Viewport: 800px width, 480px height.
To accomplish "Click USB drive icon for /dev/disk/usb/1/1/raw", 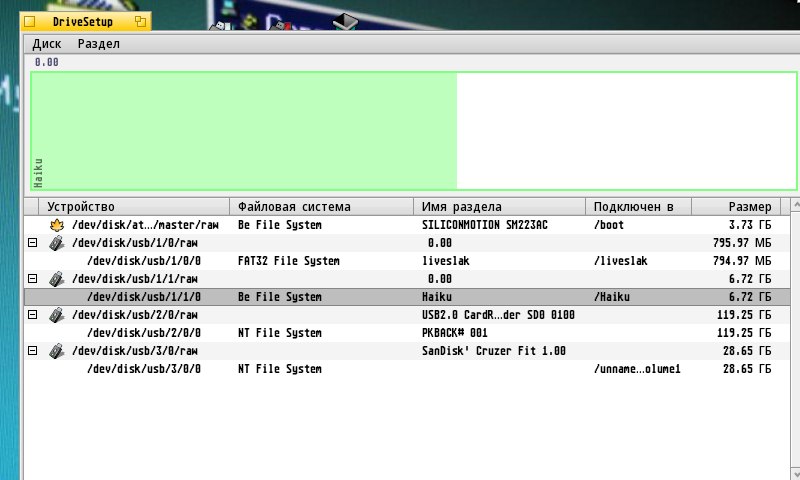I will pos(57,279).
